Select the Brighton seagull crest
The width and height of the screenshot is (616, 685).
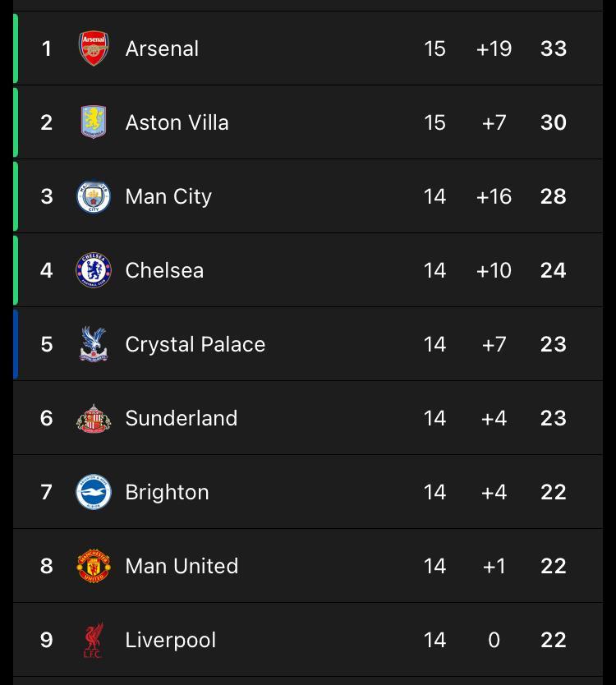click(94, 492)
